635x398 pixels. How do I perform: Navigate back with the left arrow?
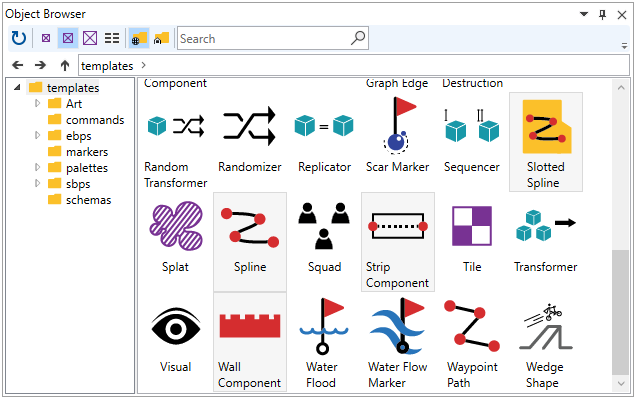(17, 65)
